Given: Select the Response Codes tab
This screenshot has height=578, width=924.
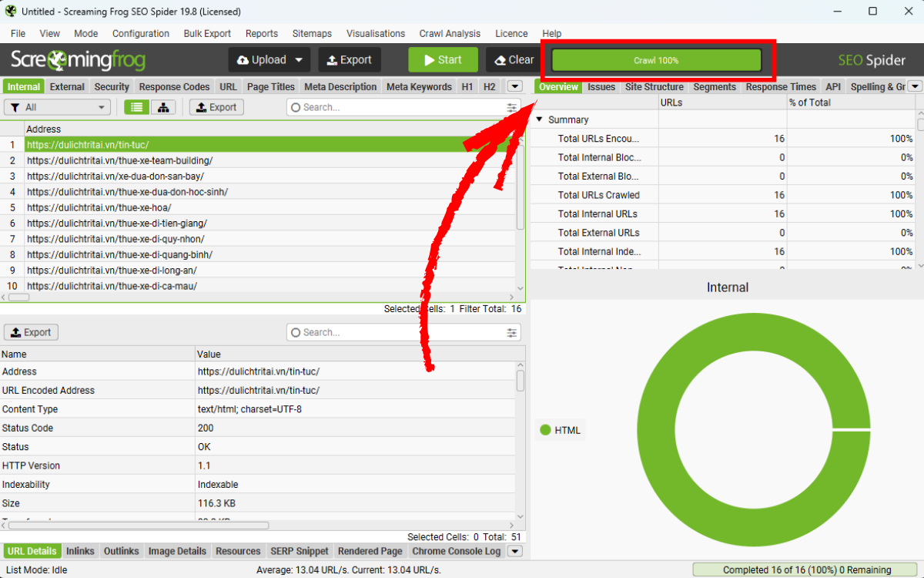Looking at the screenshot, I should point(174,86).
